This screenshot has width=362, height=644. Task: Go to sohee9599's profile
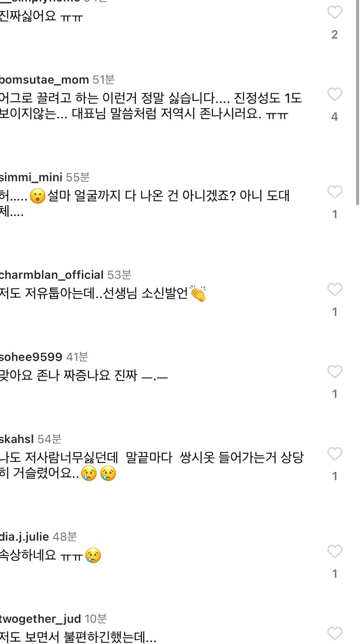[x=31, y=357]
